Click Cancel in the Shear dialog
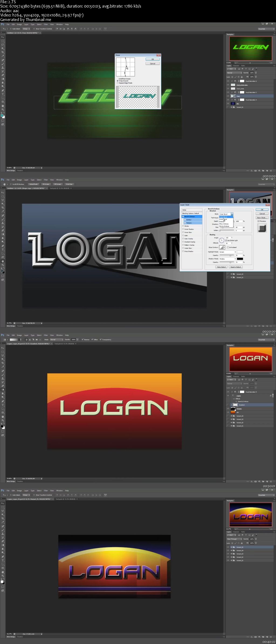The width and height of the screenshot is (276, 644). [153, 64]
